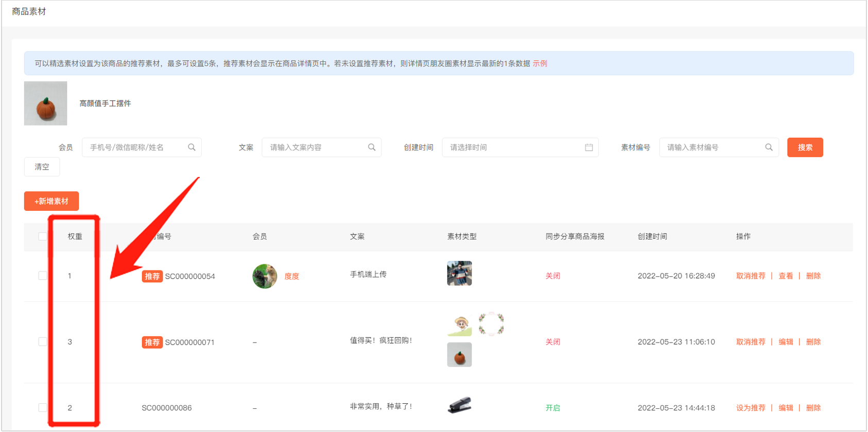Open the stapler material image thumbnail
Viewport: 868px width, 432px height.
(x=459, y=405)
